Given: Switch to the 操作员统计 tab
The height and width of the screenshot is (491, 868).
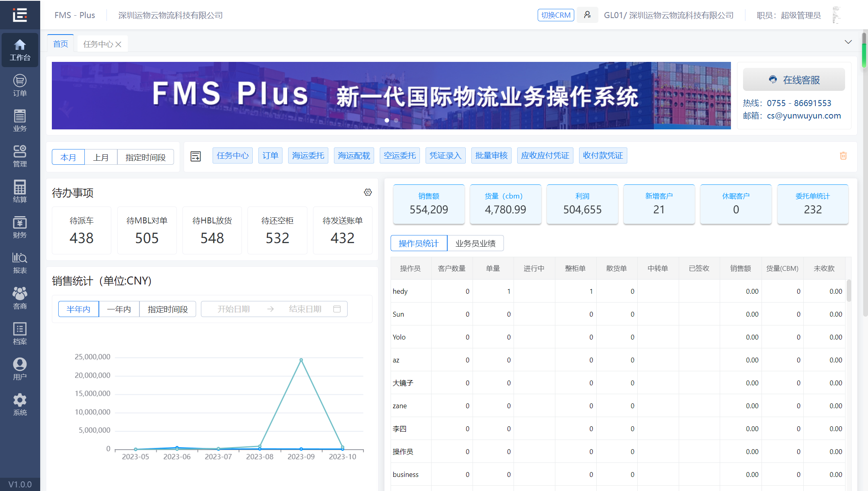Looking at the screenshot, I should click(x=419, y=243).
